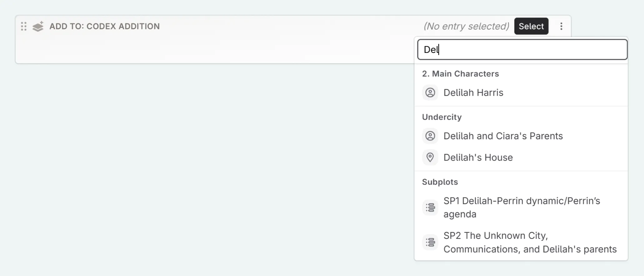
Task: Focus the search field containing "Del"
Action: point(522,49)
